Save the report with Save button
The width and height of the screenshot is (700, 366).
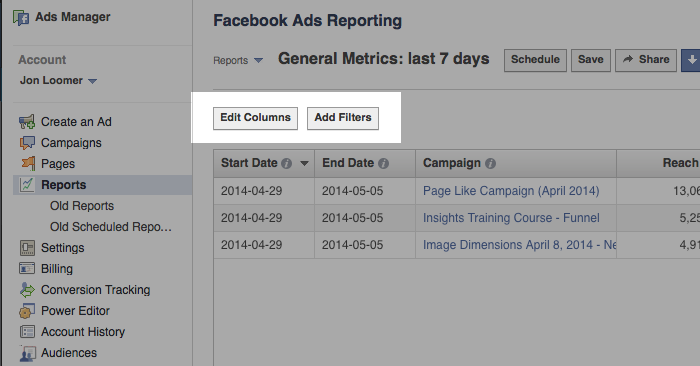pos(591,60)
